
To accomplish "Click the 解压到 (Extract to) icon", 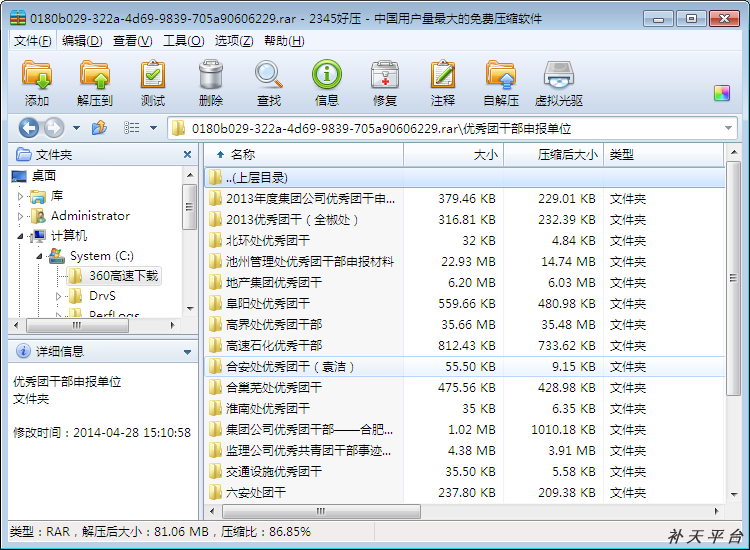I will click(95, 83).
